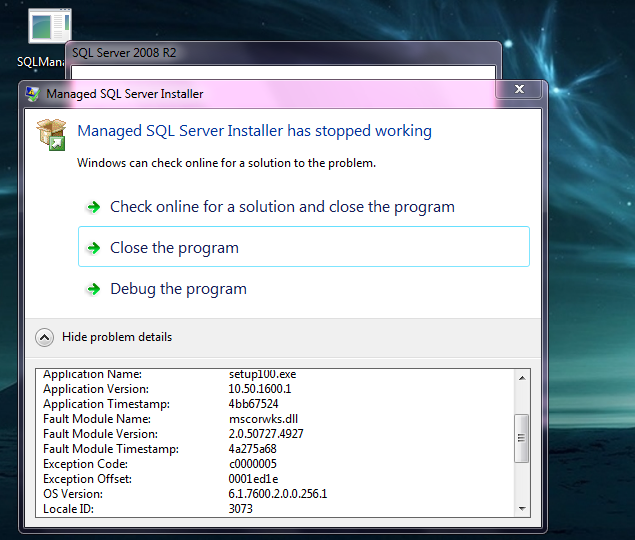This screenshot has height=540, width=635.
Task: Select the 2.0.50727.4927 fault module version
Action: point(266,434)
